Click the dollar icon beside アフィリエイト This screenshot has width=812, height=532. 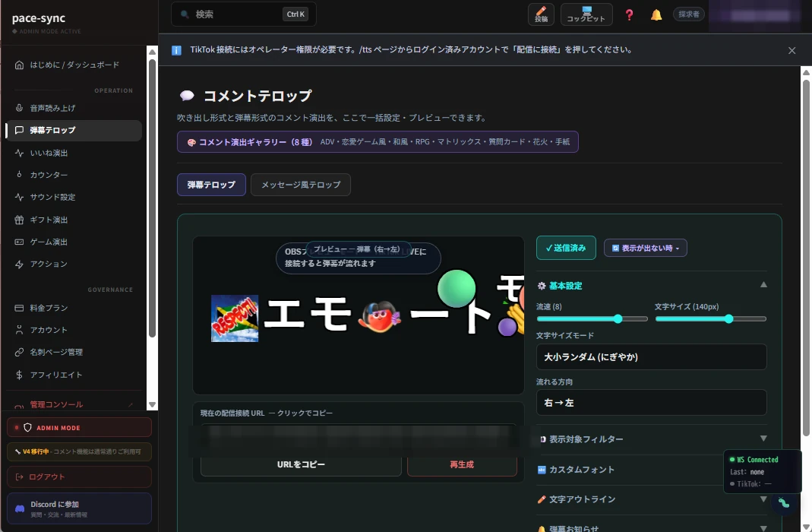pos(19,375)
